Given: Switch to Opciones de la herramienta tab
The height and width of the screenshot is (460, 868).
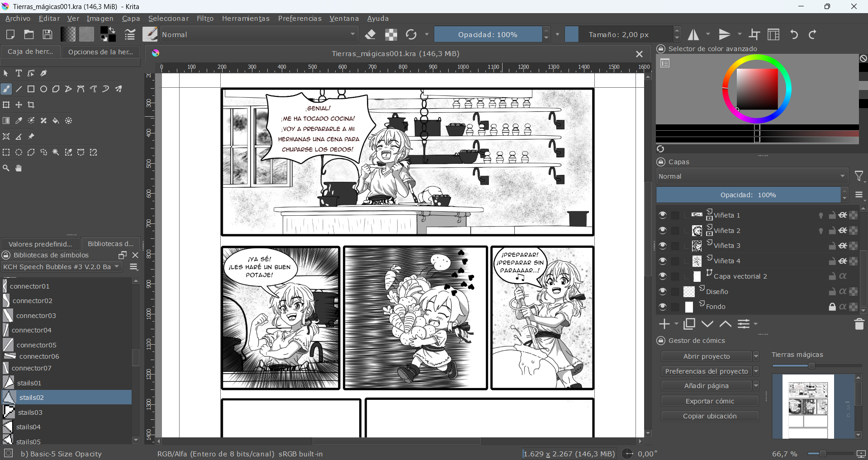Looking at the screenshot, I should tap(100, 52).
